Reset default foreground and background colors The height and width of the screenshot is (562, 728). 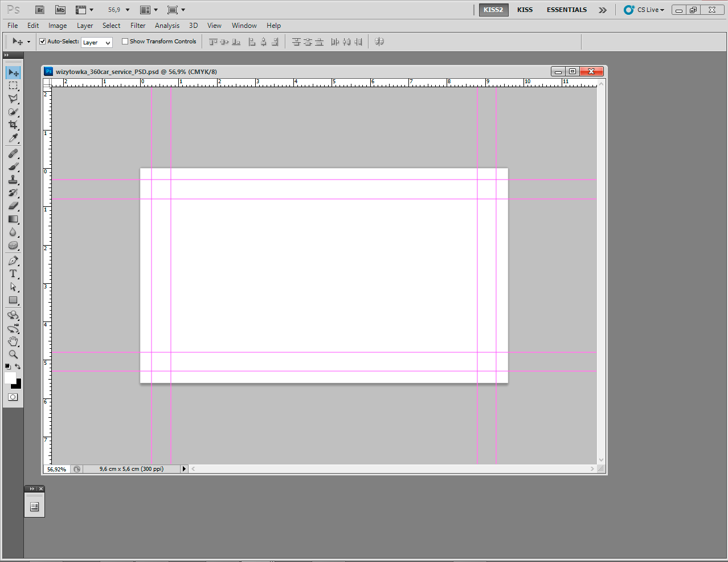click(x=7, y=366)
